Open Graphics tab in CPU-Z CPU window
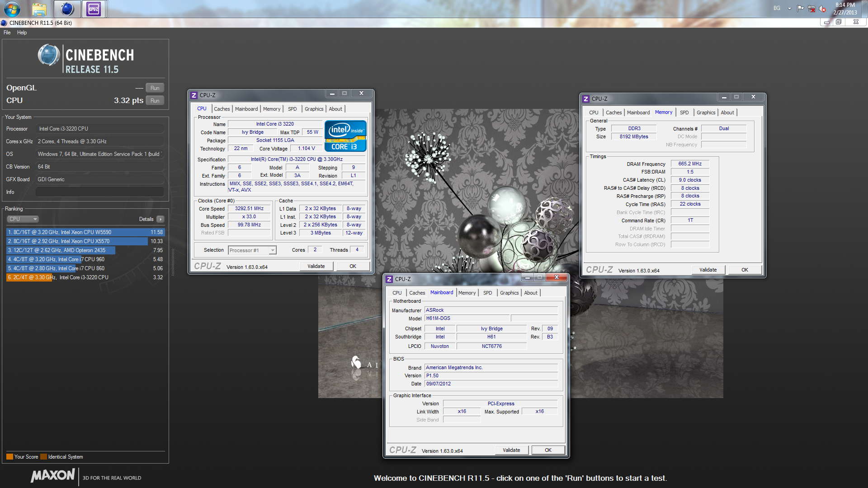 point(314,109)
